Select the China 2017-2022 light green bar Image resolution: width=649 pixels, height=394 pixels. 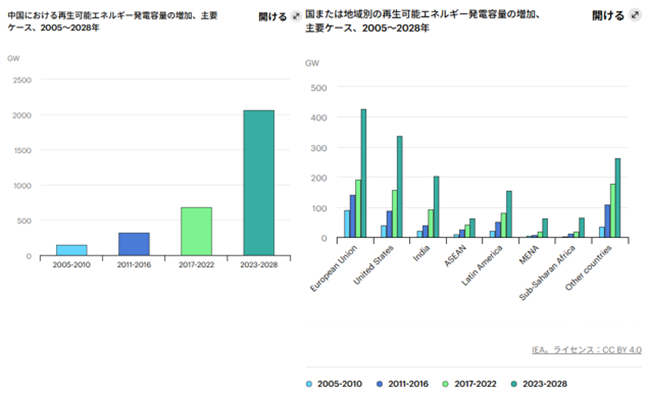click(196, 231)
